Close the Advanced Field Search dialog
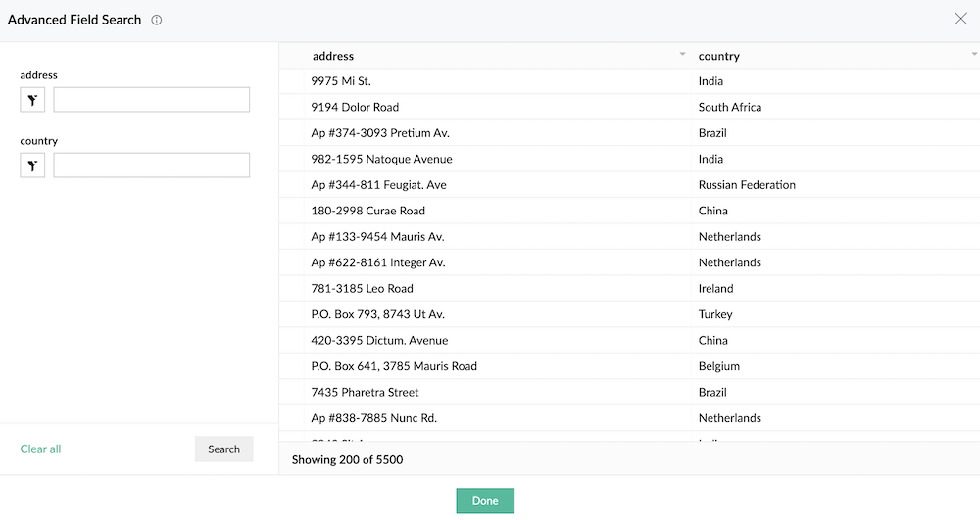Image resolution: width=980 pixels, height=520 pixels. click(x=960, y=19)
